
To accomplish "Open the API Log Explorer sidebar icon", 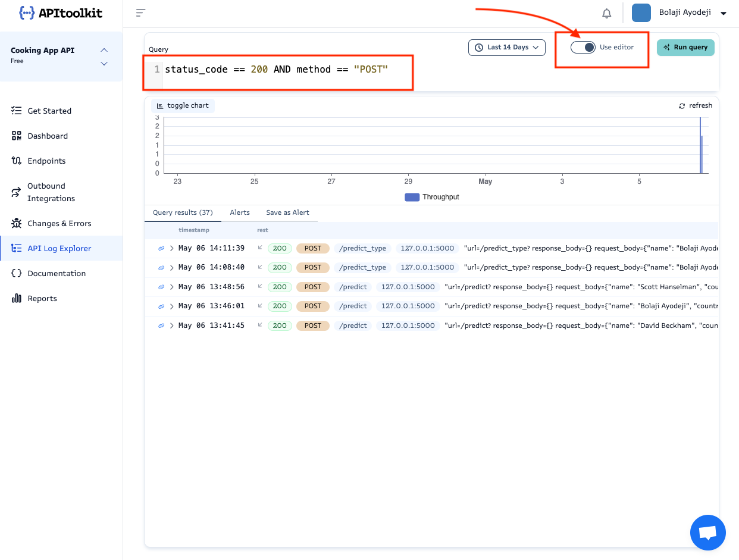I will (x=16, y=248).
